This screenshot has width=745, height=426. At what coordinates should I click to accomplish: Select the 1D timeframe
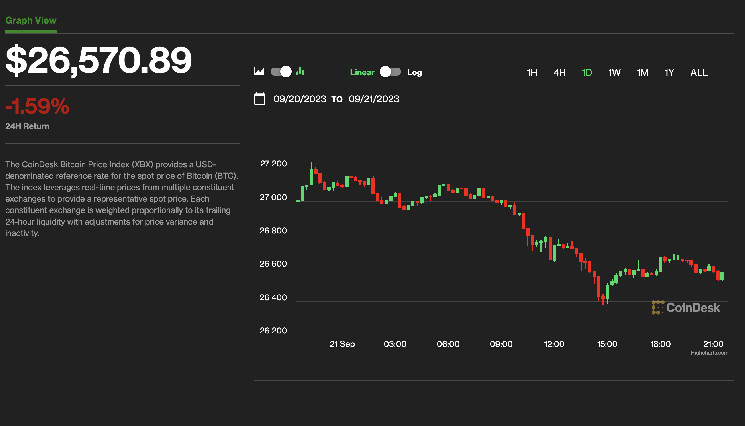[x=587, y=72]
